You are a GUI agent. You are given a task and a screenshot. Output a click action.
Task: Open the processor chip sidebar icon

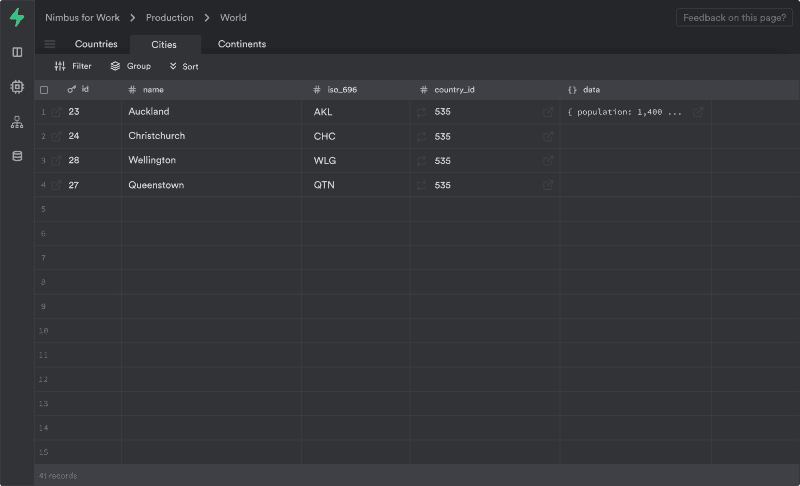pyautogui.click(x=17, y=87)
